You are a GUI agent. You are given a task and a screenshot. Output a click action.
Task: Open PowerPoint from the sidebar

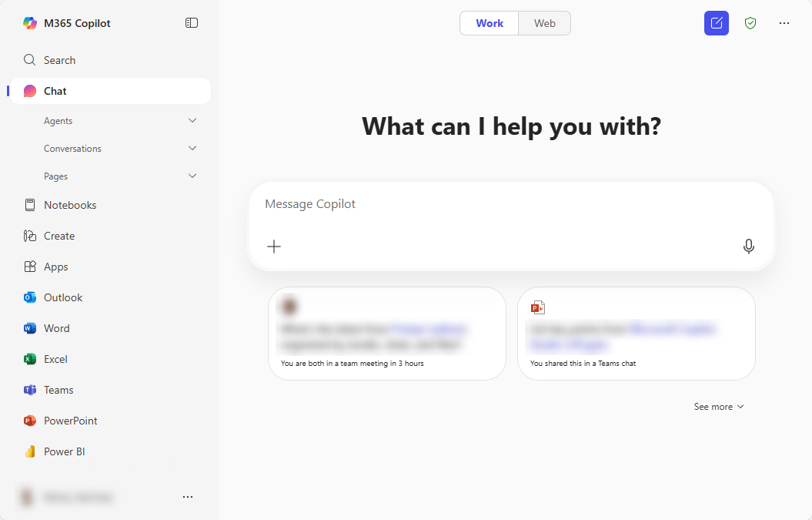70,421
